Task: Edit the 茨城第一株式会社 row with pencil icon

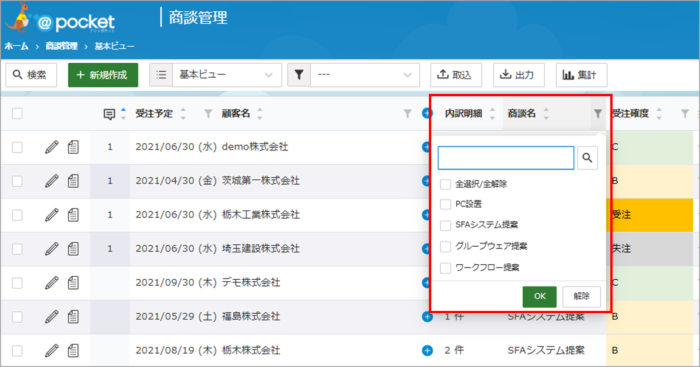Action: pyautogui.click(x=52, y=181)
